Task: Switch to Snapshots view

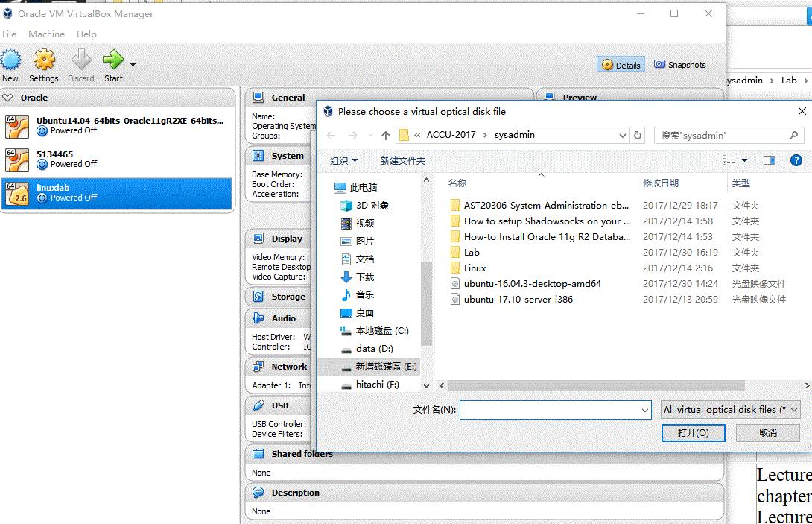Action: click(680, 65)
